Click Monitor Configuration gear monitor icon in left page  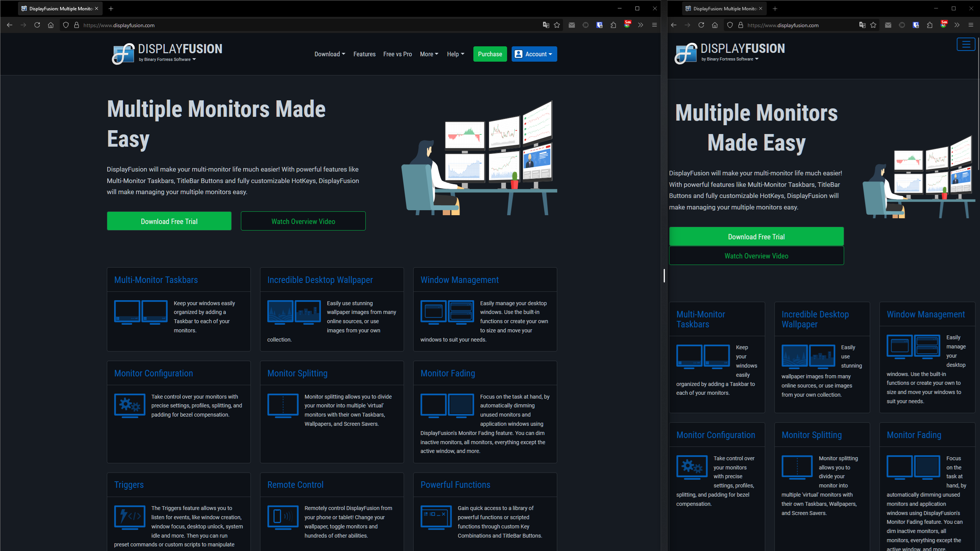130,405
